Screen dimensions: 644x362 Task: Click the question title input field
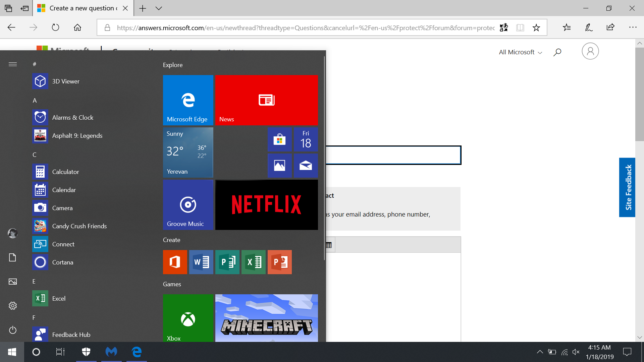(393, 155)
